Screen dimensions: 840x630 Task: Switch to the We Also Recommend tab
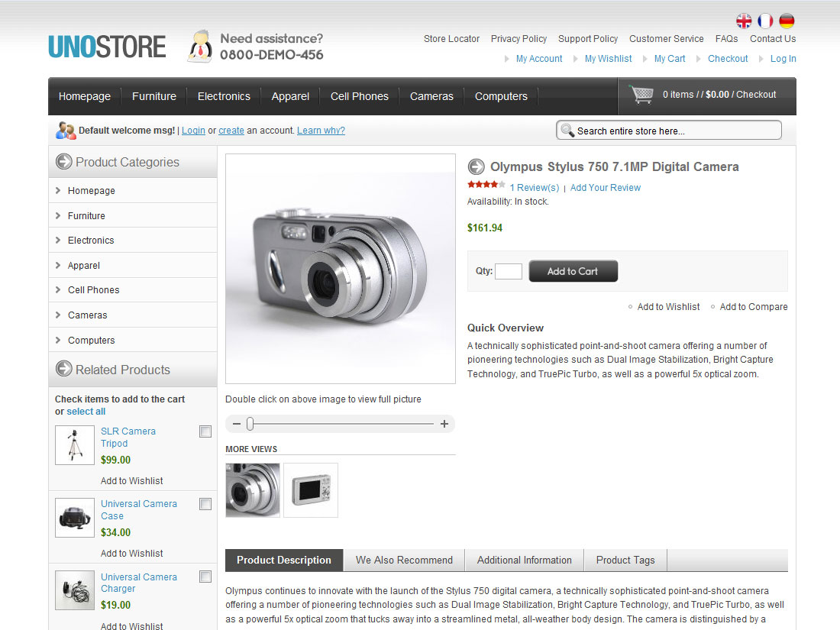click(404, 561)
